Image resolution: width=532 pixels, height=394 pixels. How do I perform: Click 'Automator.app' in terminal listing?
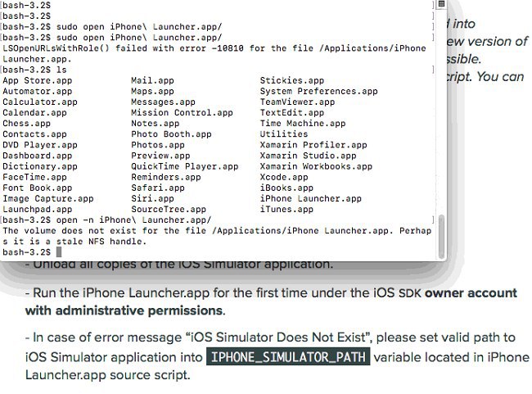(38, 92)
